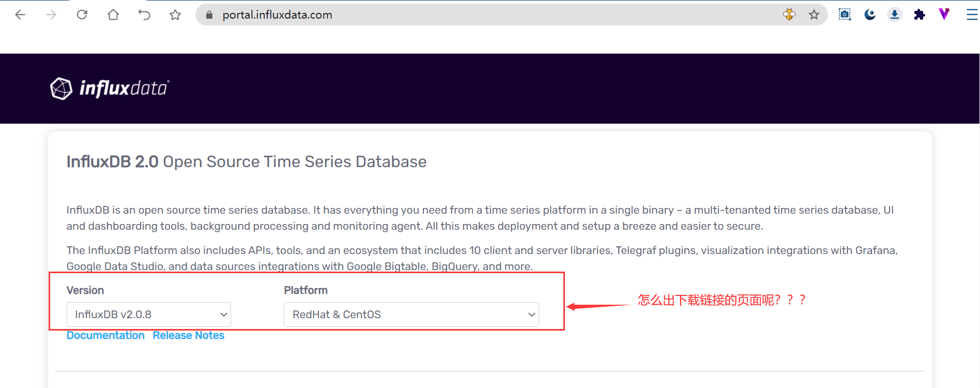Click the undo close tab icon

coord(144,15)
